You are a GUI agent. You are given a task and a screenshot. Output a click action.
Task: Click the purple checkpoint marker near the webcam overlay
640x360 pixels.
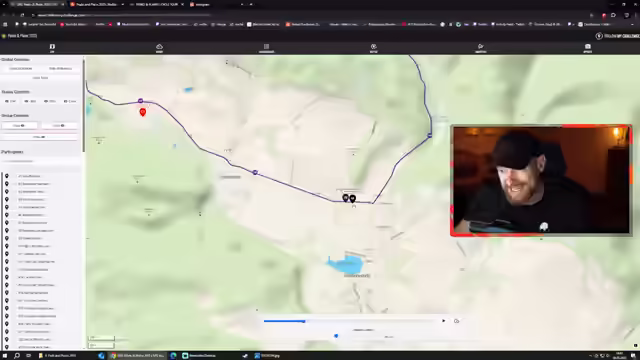point(429,135)
